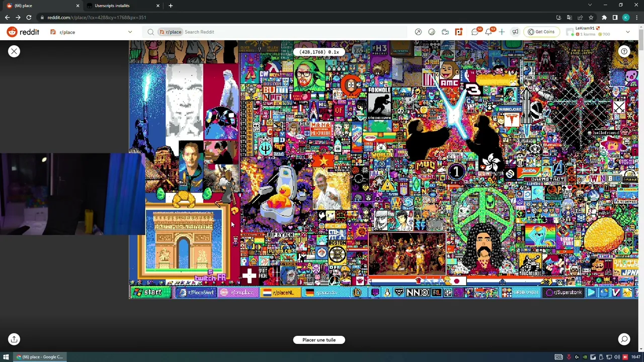Click the Reddit search magnifier icon

[151, 32]
